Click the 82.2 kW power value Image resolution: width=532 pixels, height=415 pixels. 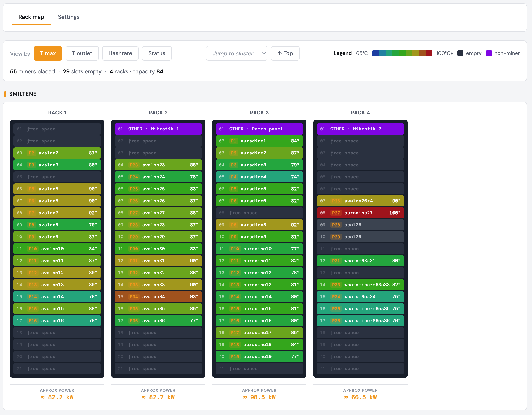57,397
